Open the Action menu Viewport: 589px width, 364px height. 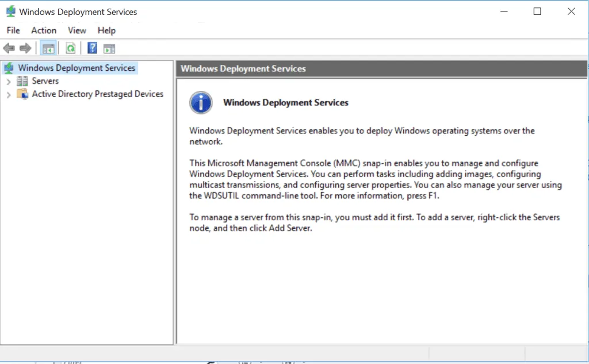[43, 30]
